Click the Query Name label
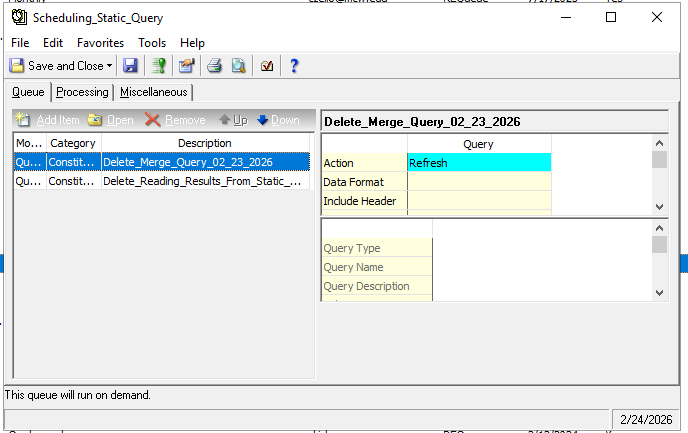The image size is (688, 433). pyautogui.click(x=377, y=267)
